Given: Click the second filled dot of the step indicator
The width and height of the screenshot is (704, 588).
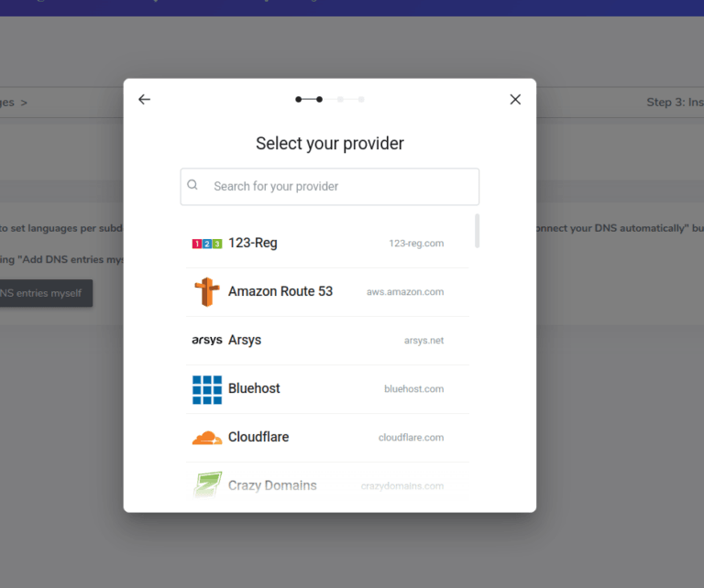Looking at the screenshot, I should [319, 99].
